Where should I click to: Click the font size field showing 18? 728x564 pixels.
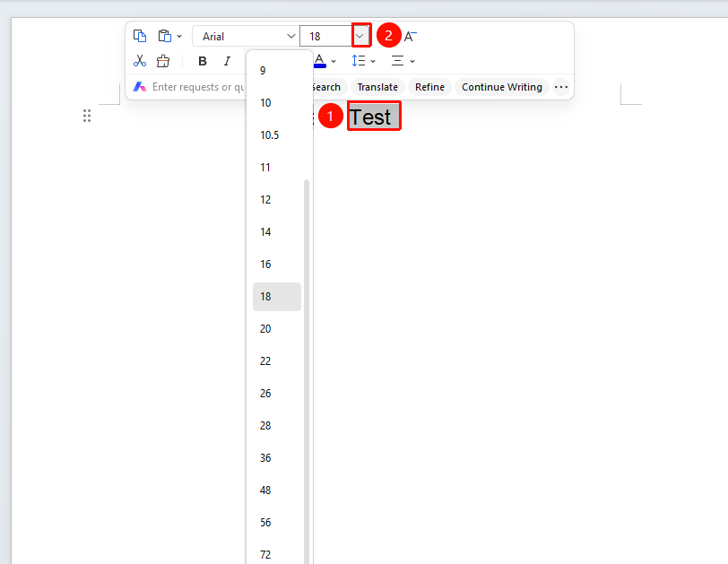coord(326,36)
